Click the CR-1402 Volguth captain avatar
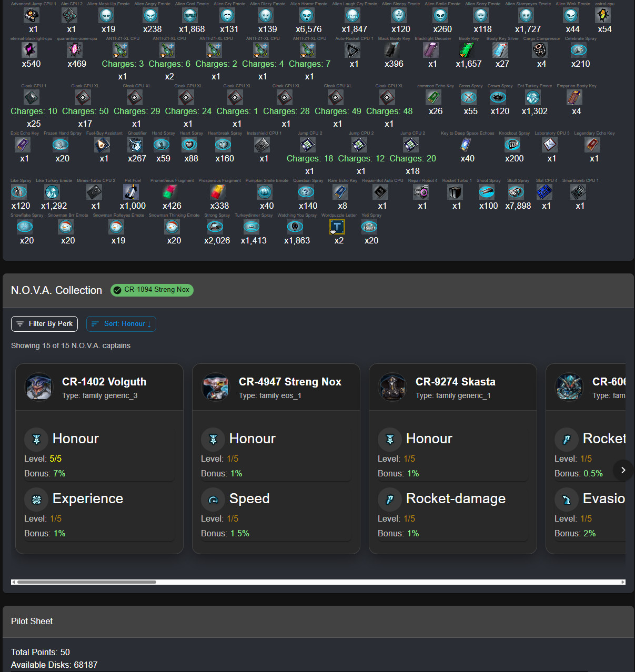The height and width of the screenshot is (672, 635). click(x=39, y=387)
